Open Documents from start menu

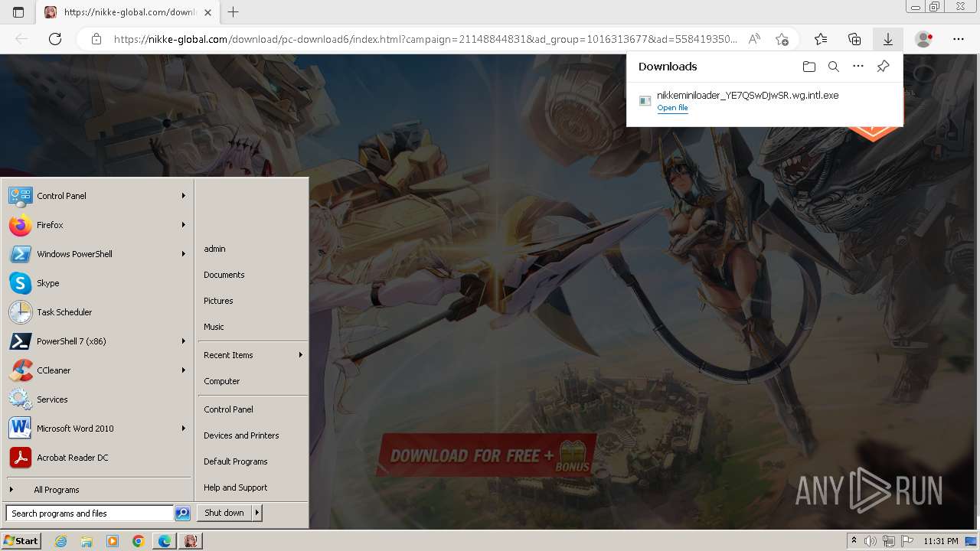224,275
